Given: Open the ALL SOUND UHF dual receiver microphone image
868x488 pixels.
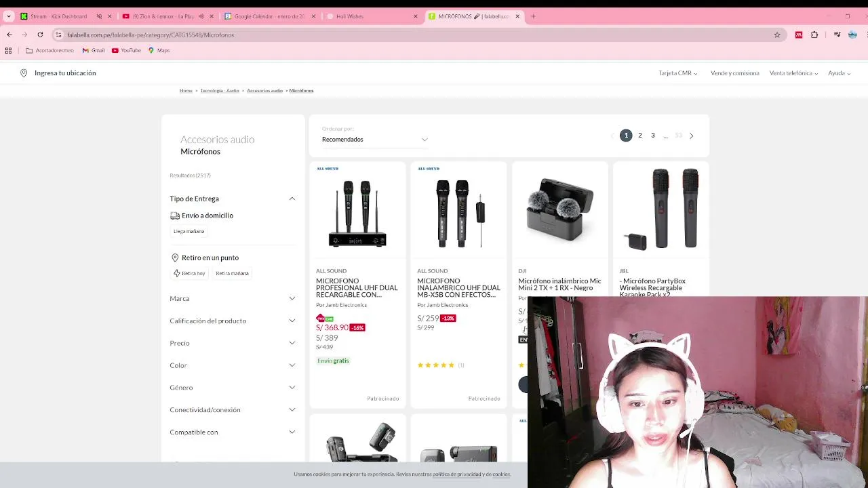Looking at the screenshot, I should [x=357, y=212].
